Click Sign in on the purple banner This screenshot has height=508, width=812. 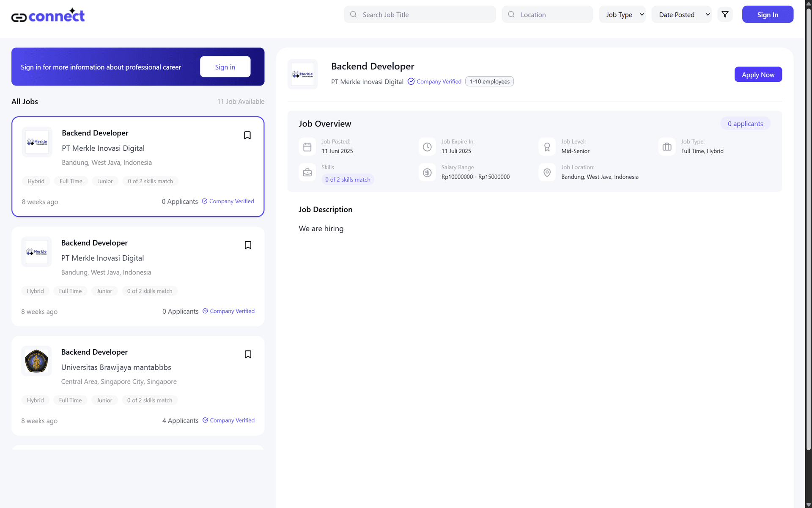click(225, 67)
